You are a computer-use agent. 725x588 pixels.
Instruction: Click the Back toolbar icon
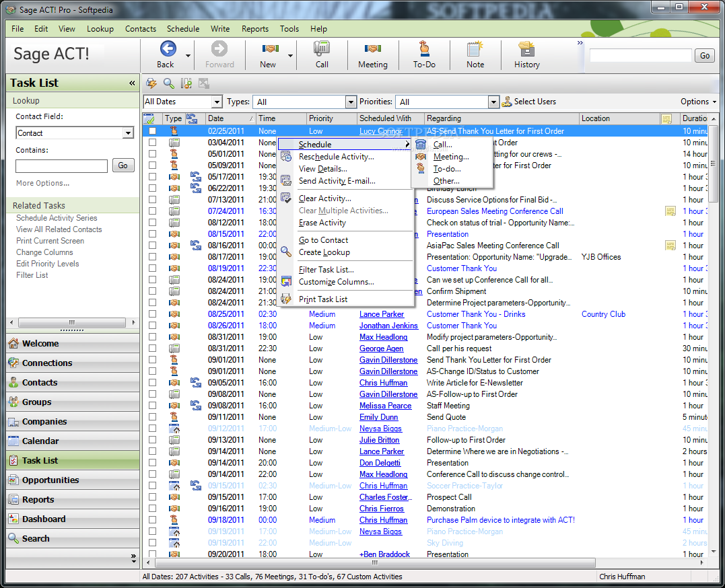(168, 49)
